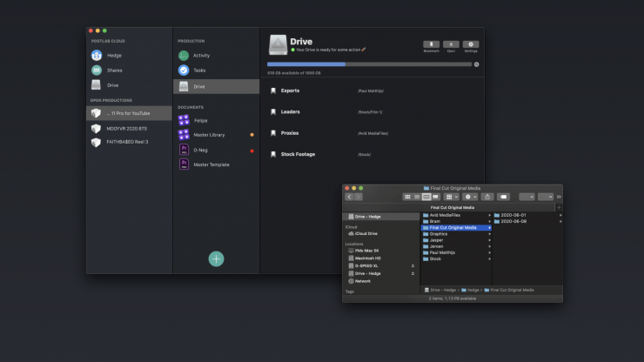Open Drive Settings gear

pos(471,45)
